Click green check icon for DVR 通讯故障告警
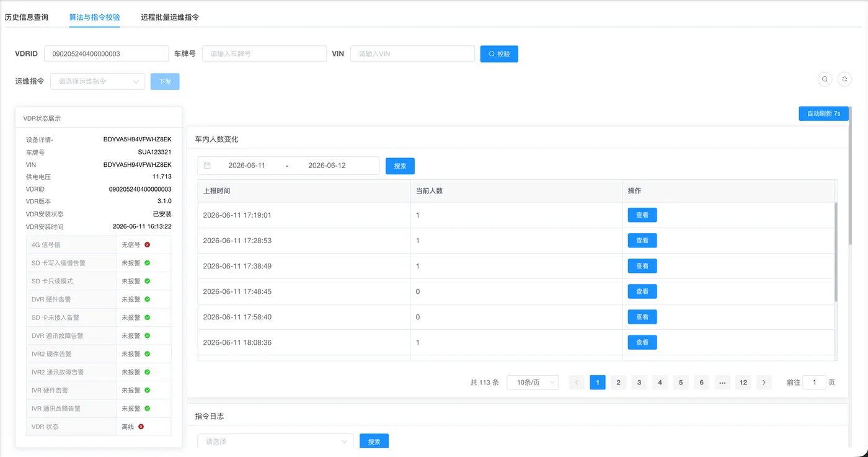The image size is (868, 457). [x=148, y=335]
